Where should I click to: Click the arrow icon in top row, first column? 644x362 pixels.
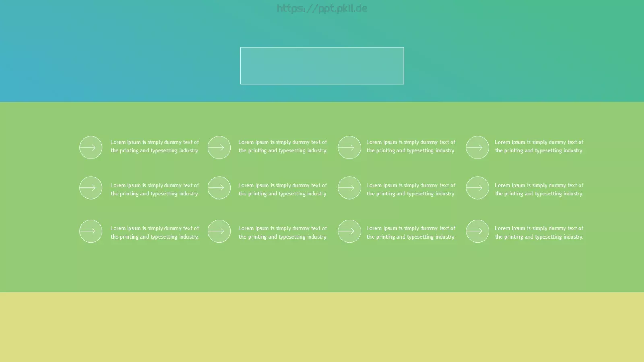coord(91,148)
